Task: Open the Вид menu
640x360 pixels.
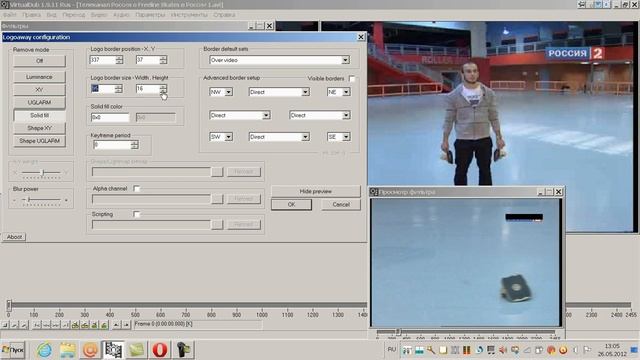Action: pyautogui.click(x=51, y=15)
